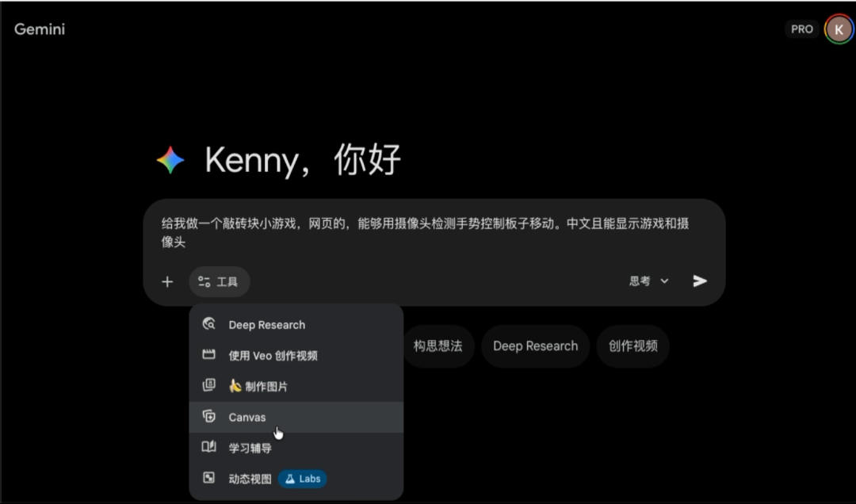Click the 动态视图 dynamic view icon

[208, 478]
